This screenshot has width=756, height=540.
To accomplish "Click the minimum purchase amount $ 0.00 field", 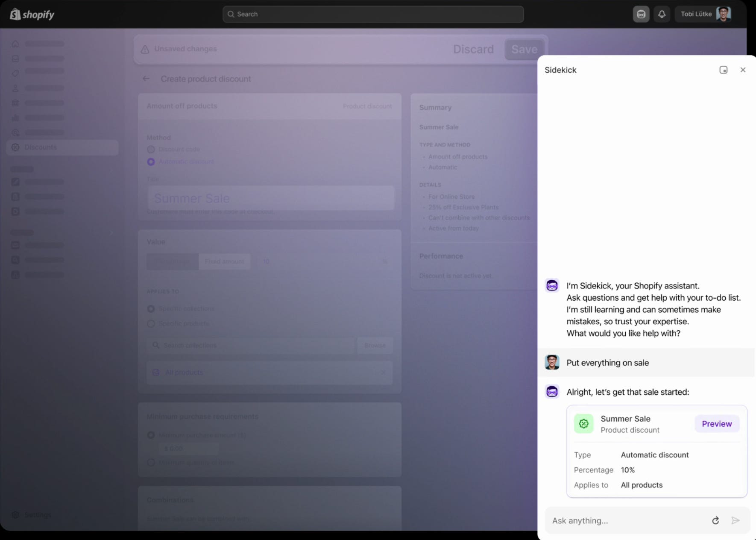I will coord(188,449).
